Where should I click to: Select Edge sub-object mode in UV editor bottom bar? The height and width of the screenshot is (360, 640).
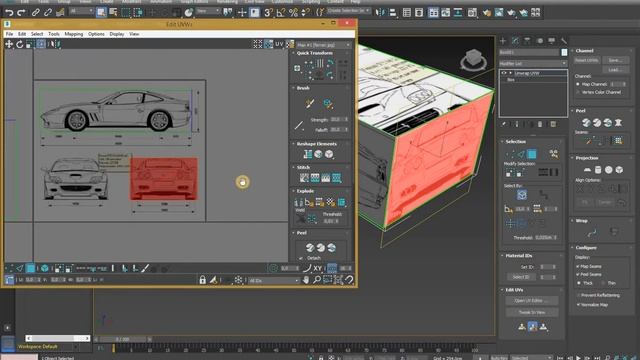pyautogui.click(x=20, y=268)
